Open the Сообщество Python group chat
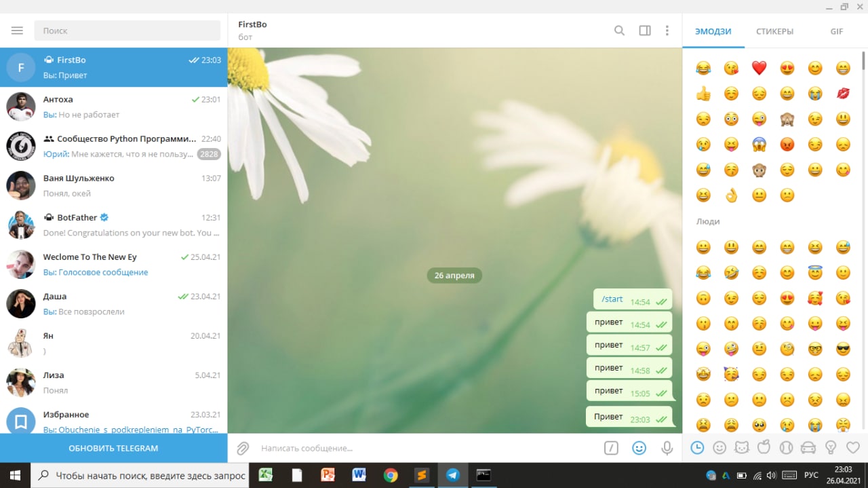 (x=114, y=146)
